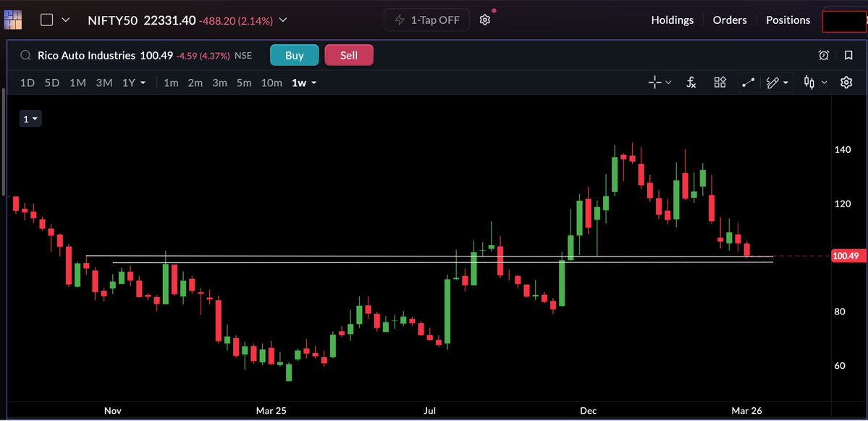Click the 100.49 current price label
The image size is (868, 421).
pos(848,256)
